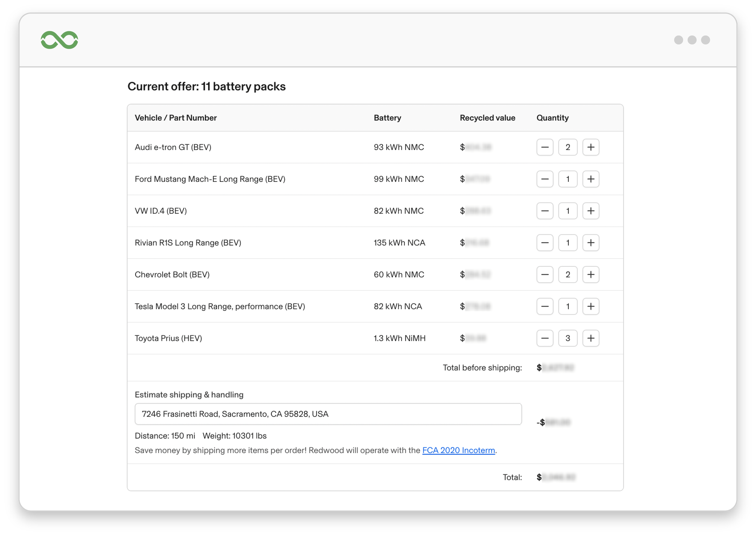Select the Audi e-tron GT quantity field
756x536 pixels.
point(567,147)
